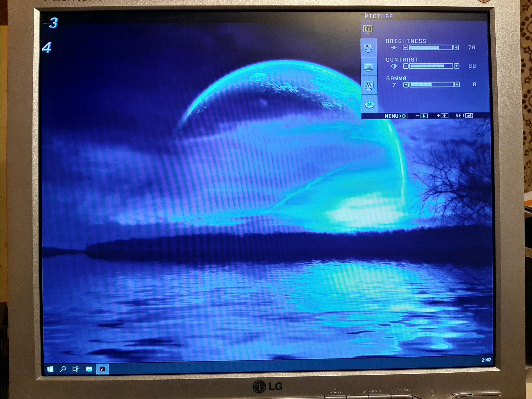
Task: Open the taskbar search magnifier
Action: pos(63,369)
